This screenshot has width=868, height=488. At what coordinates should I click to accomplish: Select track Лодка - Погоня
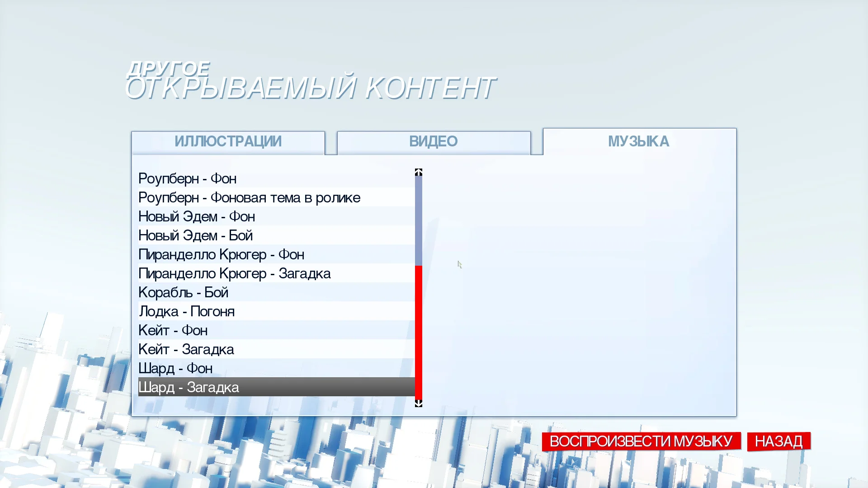[x=276, y=311]
